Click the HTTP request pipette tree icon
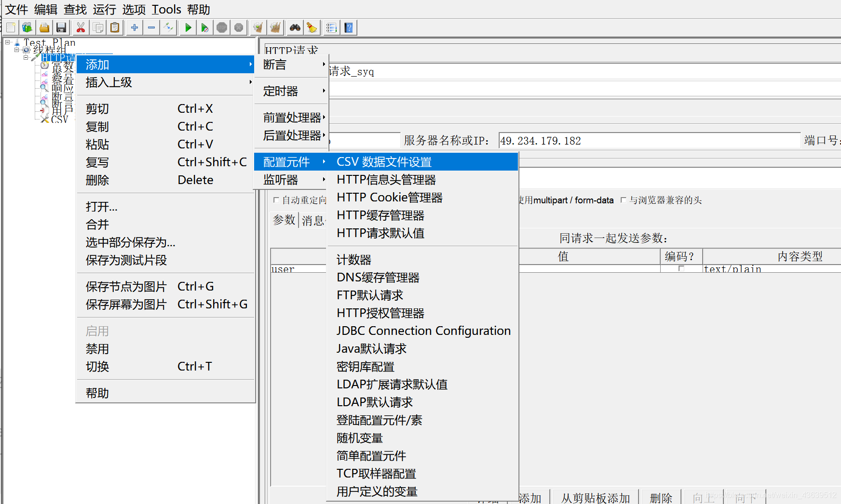841x504 pixels. [35, 57]
